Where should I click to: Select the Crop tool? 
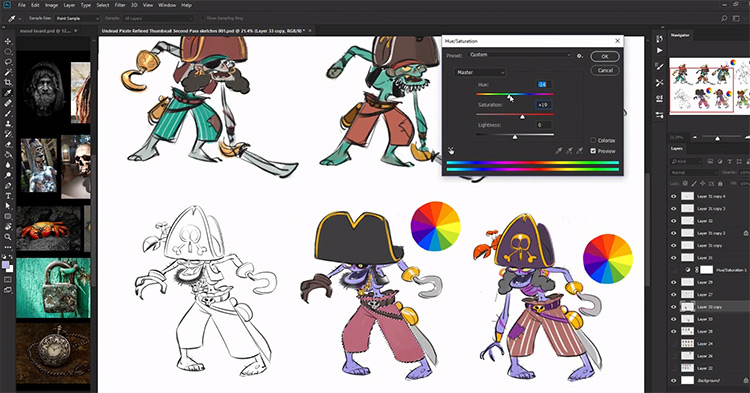[8, 82]
